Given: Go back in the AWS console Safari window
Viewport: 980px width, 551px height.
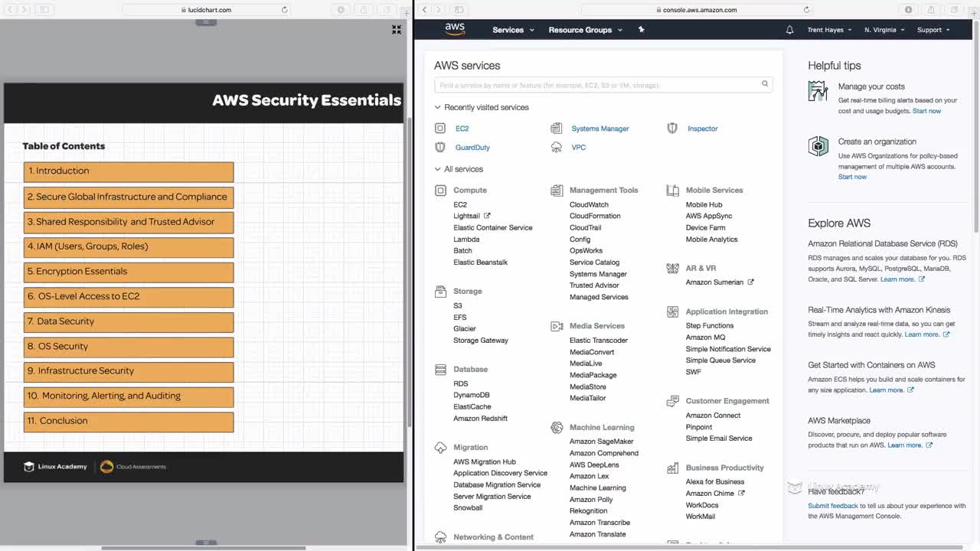Looking at the screenshot, I should coord(425,10).
